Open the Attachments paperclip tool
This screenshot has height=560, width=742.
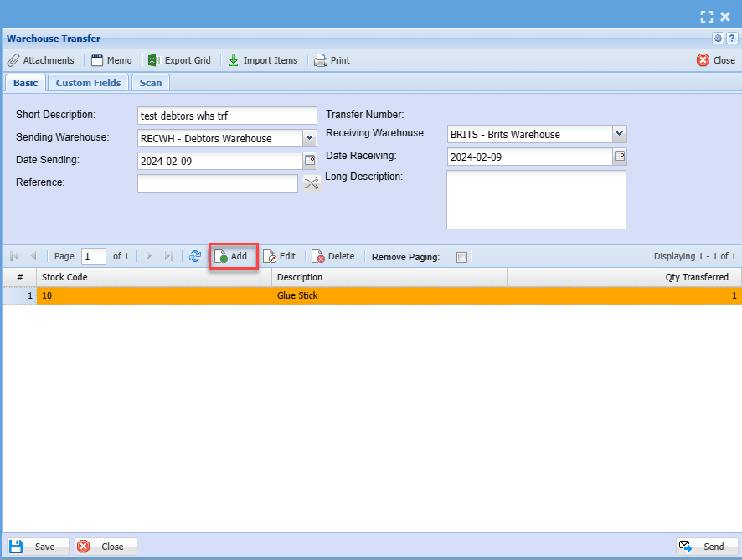click(x=40, y=60)
